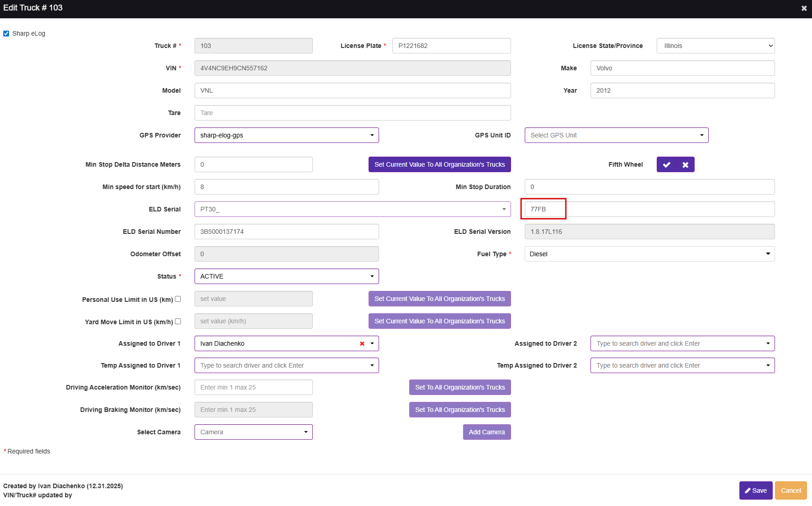
Task: Expand the License State/Province dropdown
Action: [715, 46]
